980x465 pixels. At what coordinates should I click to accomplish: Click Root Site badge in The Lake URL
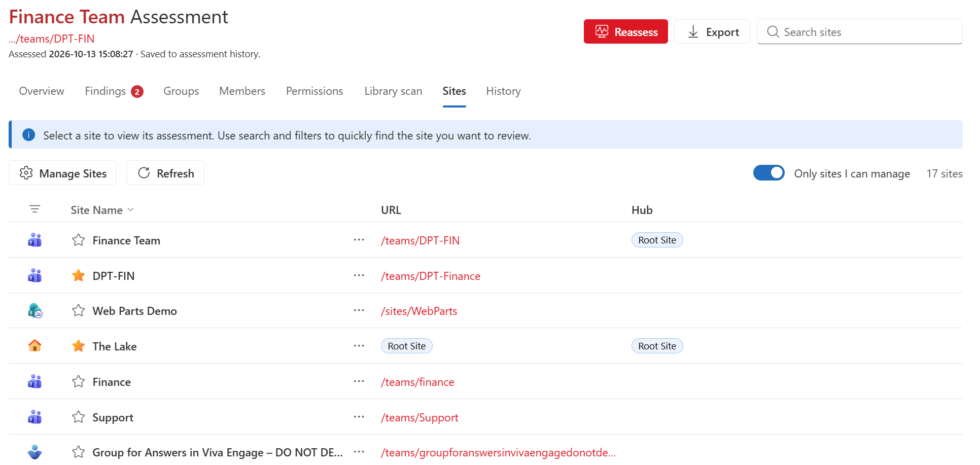tap(407, 346)
